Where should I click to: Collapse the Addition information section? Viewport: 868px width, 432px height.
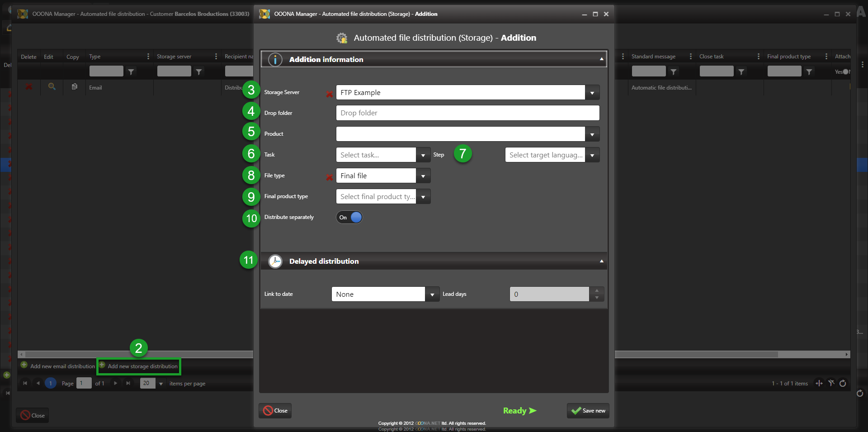601,59
